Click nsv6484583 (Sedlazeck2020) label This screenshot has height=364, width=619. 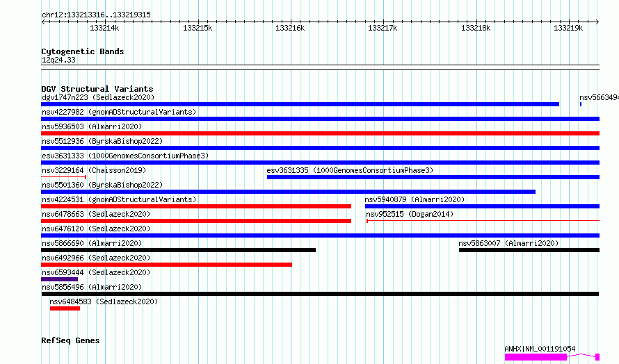[x=104, y=301]
